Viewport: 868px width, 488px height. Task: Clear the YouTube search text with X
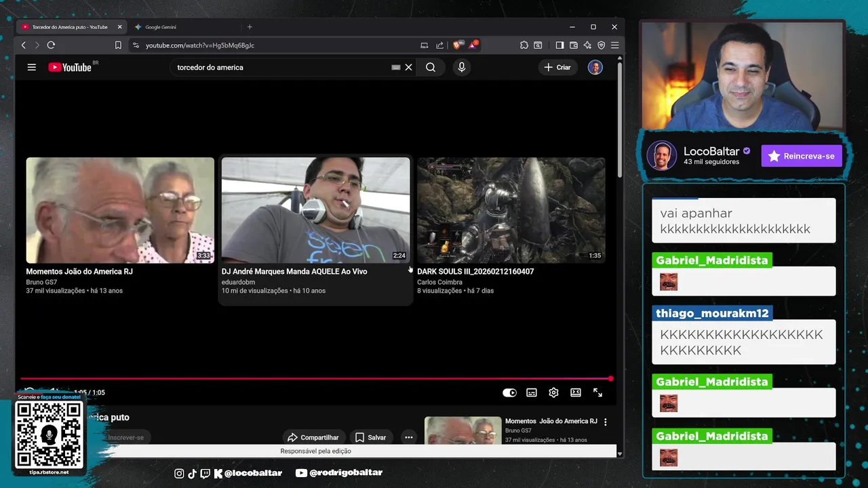408,67
